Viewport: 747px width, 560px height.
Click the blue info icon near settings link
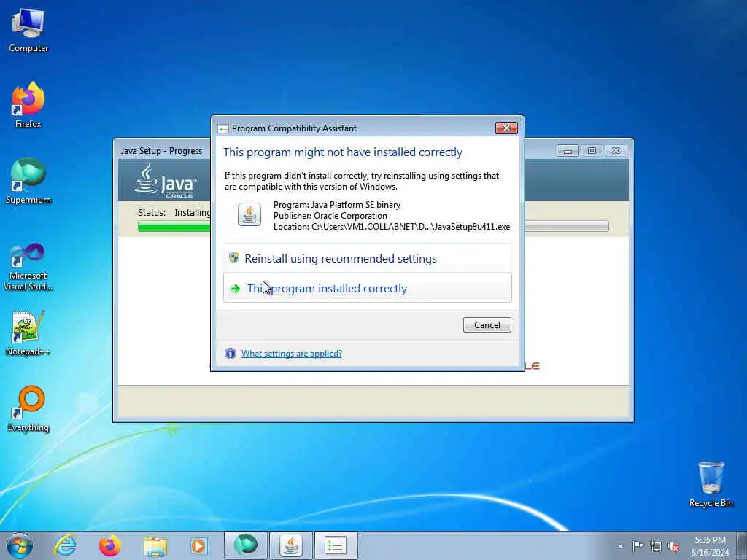coord(230,354)
